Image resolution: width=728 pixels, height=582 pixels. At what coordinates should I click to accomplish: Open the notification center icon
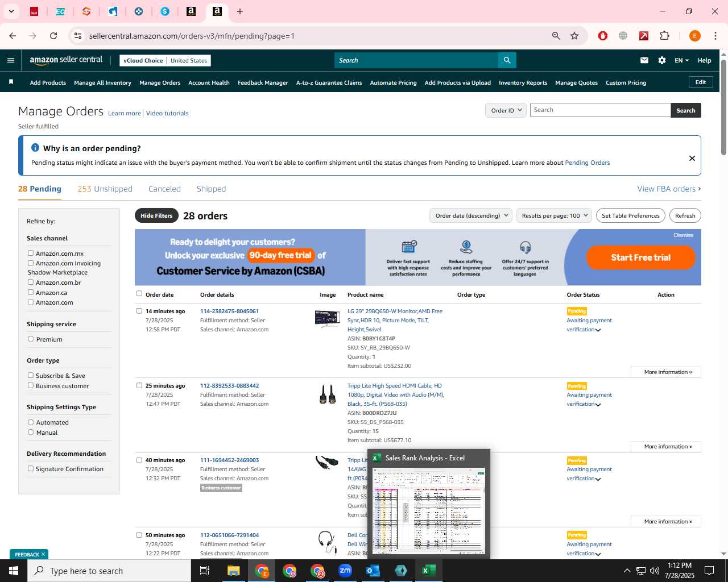point(709,571)
